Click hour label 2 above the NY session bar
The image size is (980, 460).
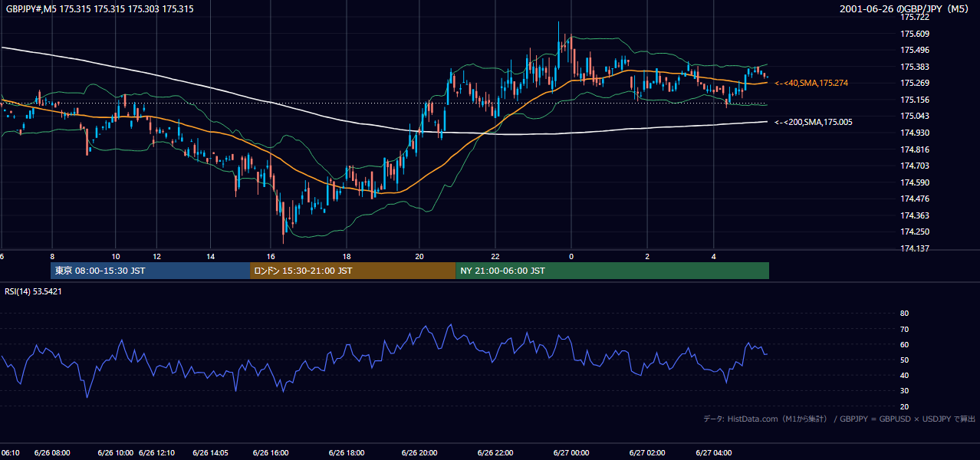(x=647, y=256)
